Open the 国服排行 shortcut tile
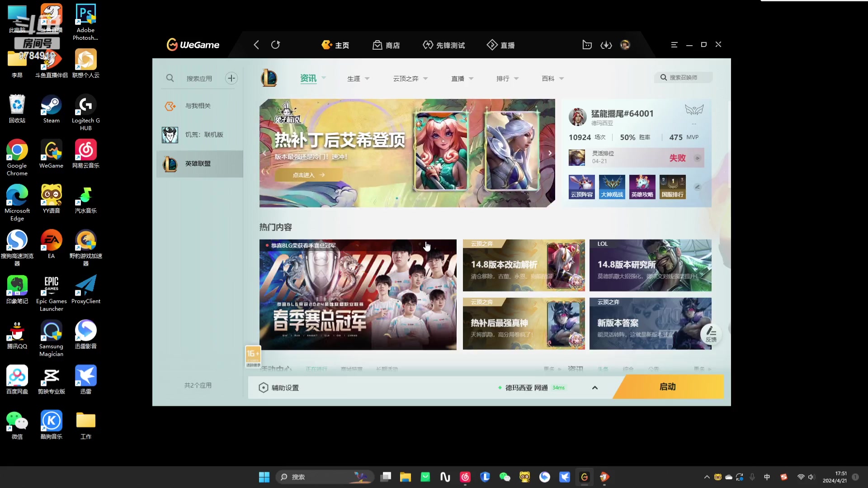868x488 pixels. [673, 187]
